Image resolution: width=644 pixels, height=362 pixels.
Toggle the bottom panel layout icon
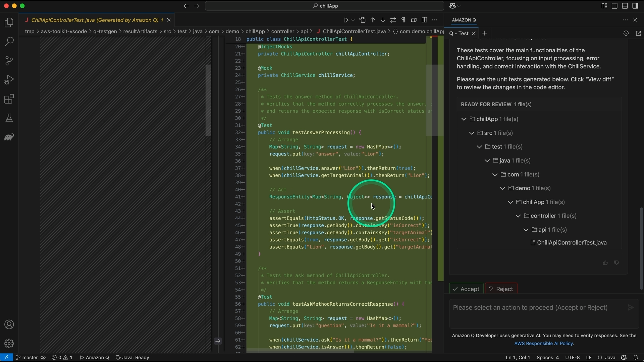(625, 6)
